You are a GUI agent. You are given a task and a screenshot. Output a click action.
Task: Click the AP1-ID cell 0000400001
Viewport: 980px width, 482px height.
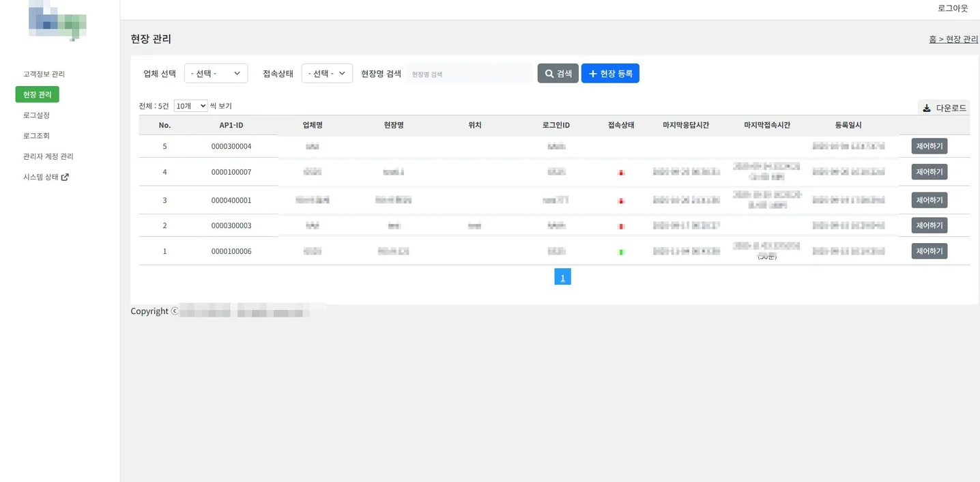pos(231,200)
